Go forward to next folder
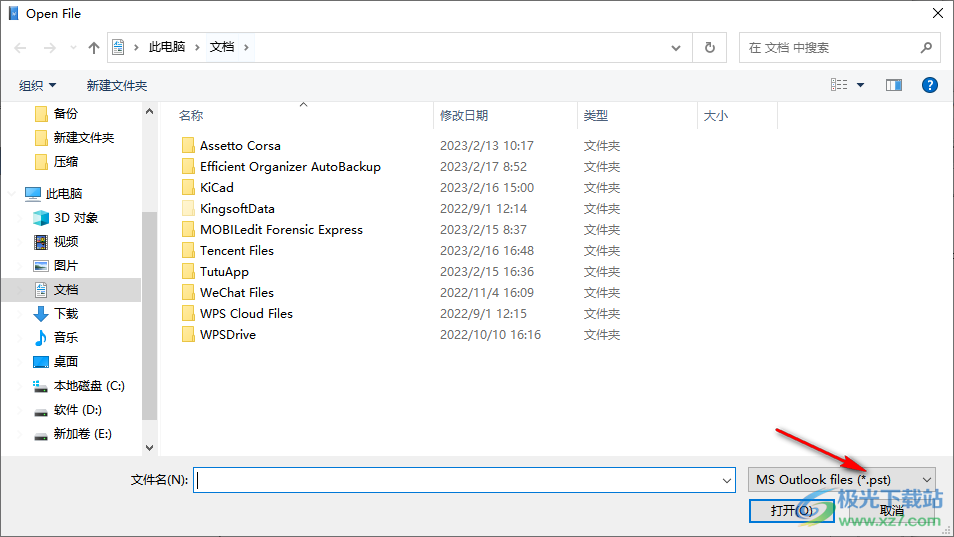954x537 pixels. (x=50, y=47)
